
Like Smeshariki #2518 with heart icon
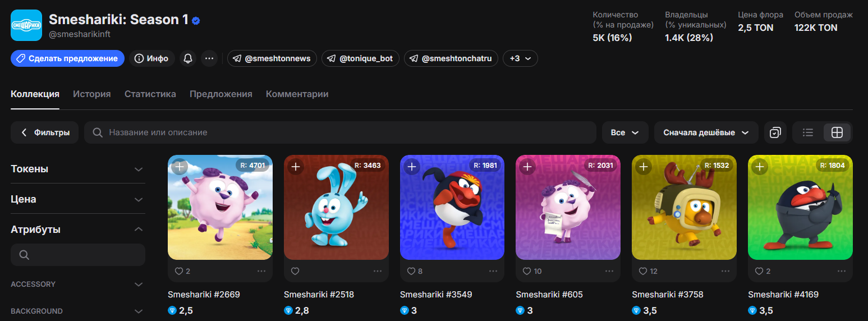pos(295,271)
